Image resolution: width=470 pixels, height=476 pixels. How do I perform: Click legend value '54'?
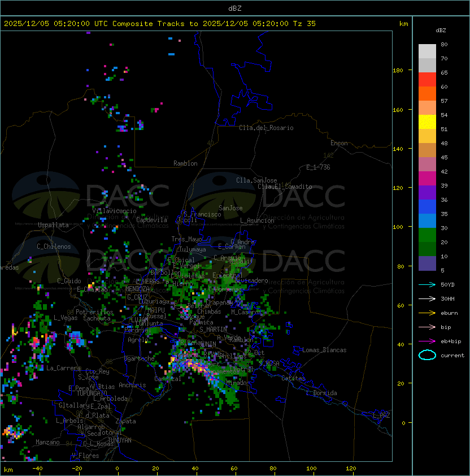point(444,115)
